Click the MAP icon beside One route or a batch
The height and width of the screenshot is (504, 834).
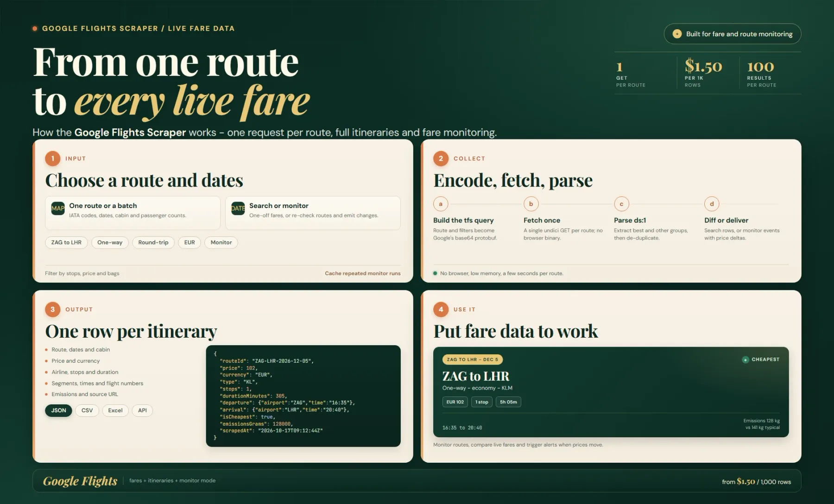[58, 208]
